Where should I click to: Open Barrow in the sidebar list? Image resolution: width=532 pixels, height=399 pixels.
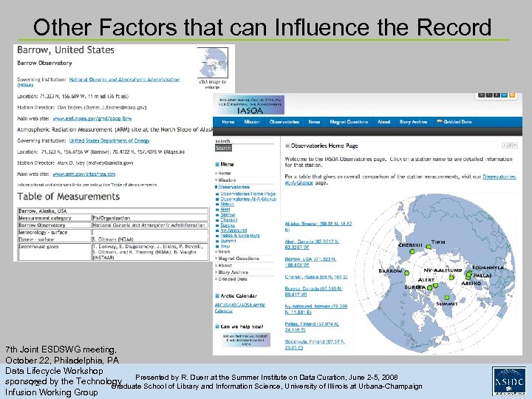pos(228,215)
